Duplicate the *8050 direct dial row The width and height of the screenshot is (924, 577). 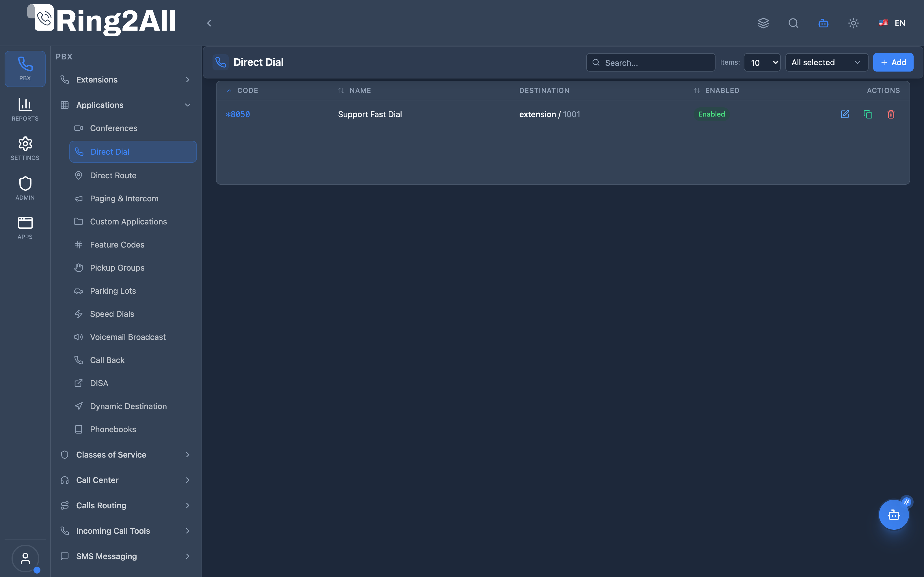pyautogui.click(x=867, y=114)
